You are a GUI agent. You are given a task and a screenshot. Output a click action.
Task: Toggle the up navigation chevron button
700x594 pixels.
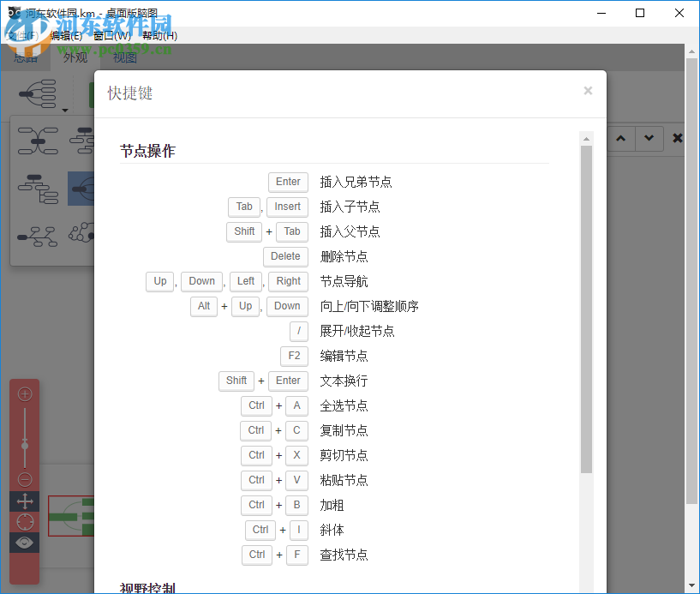tap(620, 138)
